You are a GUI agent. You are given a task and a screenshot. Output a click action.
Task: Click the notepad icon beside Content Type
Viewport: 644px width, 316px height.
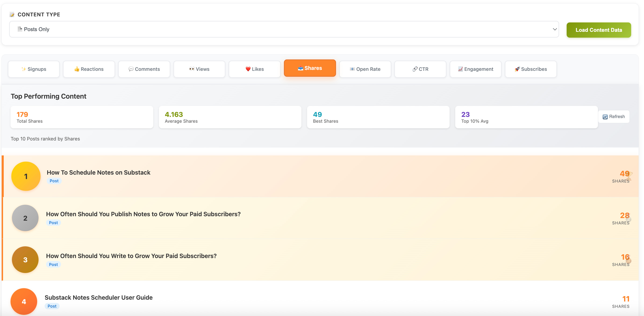tap(12, 14)
